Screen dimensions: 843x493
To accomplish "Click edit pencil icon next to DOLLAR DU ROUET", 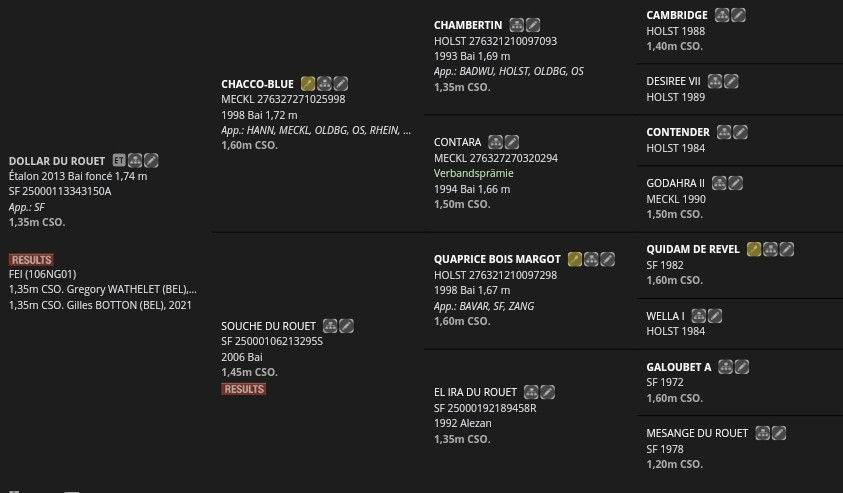I will (151, 160).
